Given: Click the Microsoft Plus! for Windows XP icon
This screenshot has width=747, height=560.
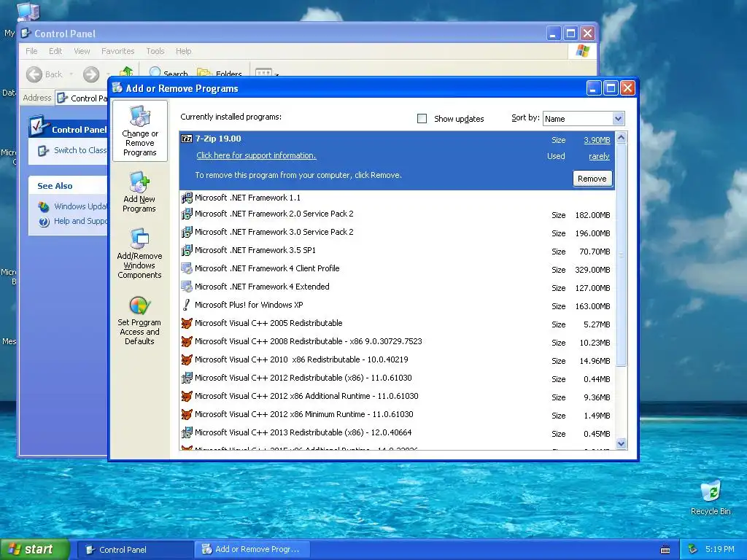Looking at the screenshot, I should coord(187,305).
